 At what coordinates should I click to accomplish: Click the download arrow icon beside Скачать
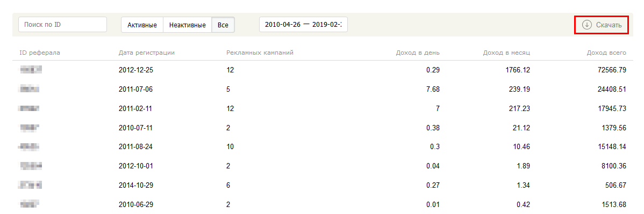(x=587, y=25)
